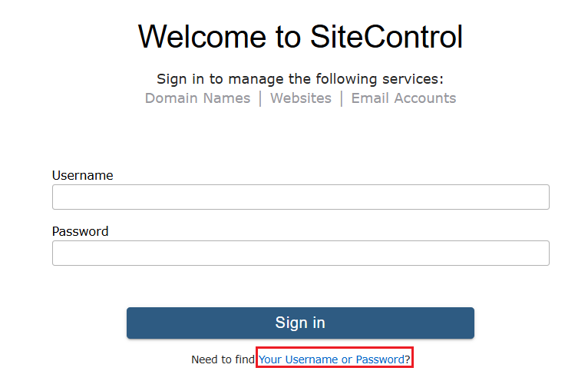Click the word 'or' in the recovery link
The image size is (588, 371).
[346, 359]
